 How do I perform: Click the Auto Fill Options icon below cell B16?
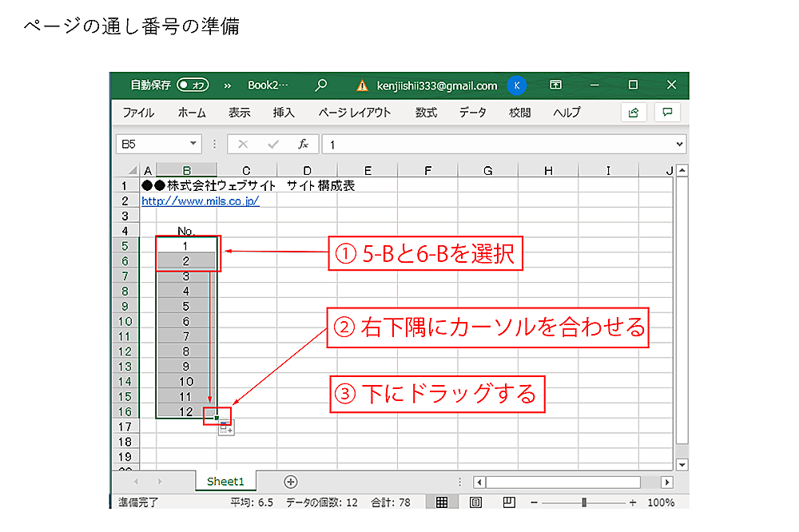click(x=226, y=430)
